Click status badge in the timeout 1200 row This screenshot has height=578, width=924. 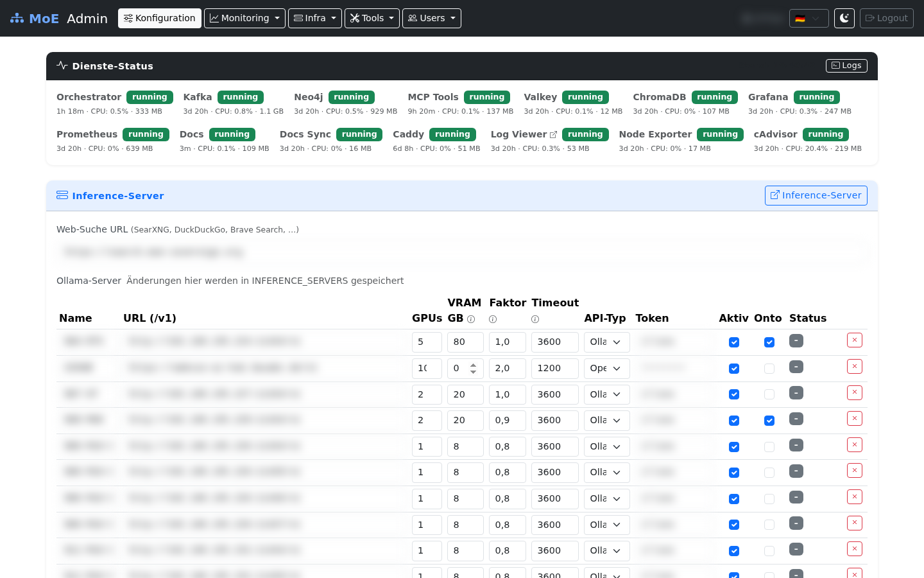point(796,367)
